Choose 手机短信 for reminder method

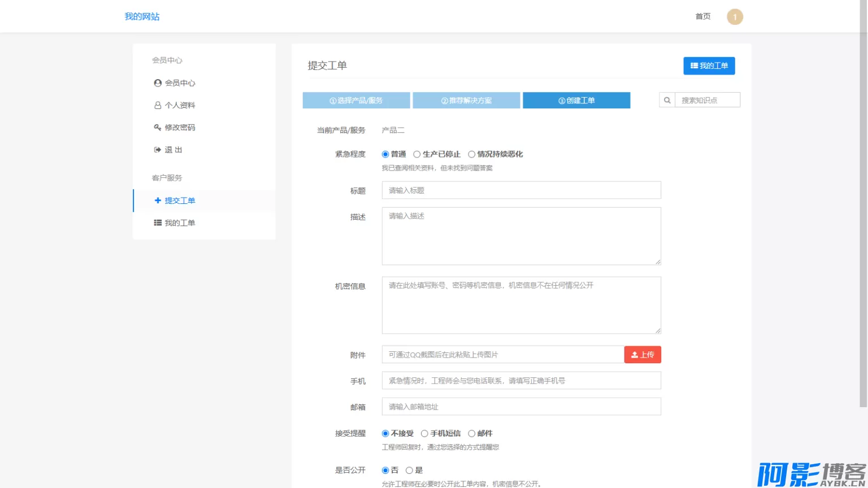424,434
